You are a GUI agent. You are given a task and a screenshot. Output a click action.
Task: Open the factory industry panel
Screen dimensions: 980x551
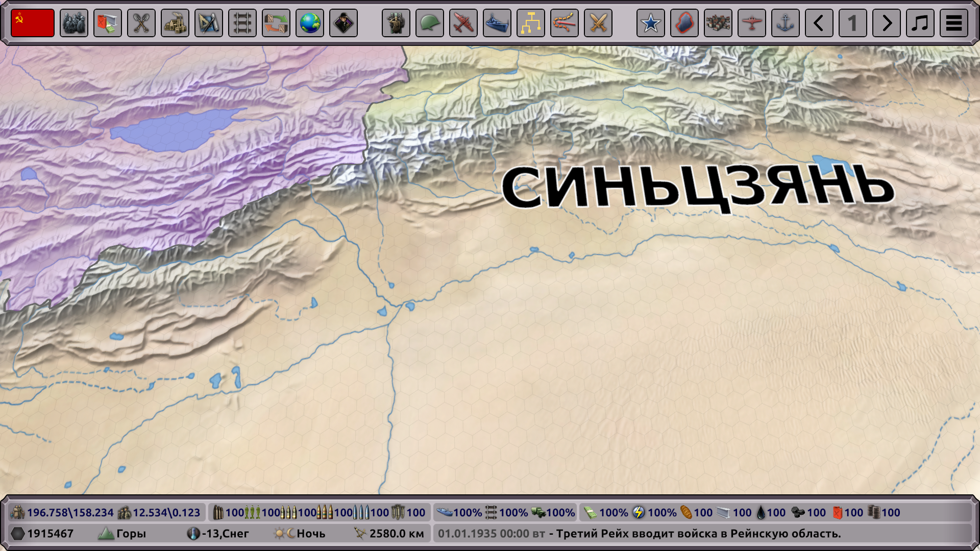(175, 23)
